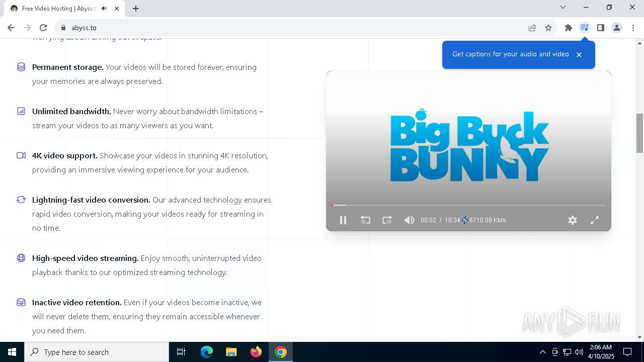Select 'Inactive video retention.' heading text
The image size is (644, 362).
pyautogui.click(x=77, y=302)
